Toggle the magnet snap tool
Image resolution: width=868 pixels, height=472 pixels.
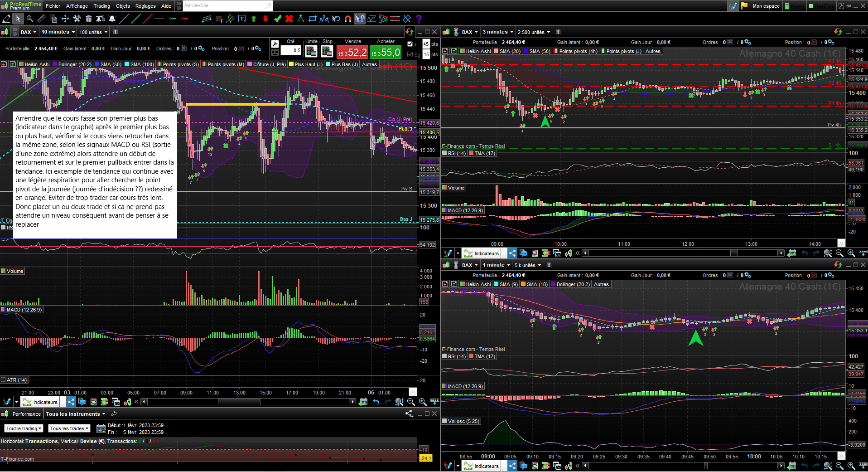pyautogui.click(x=348, y=19)
